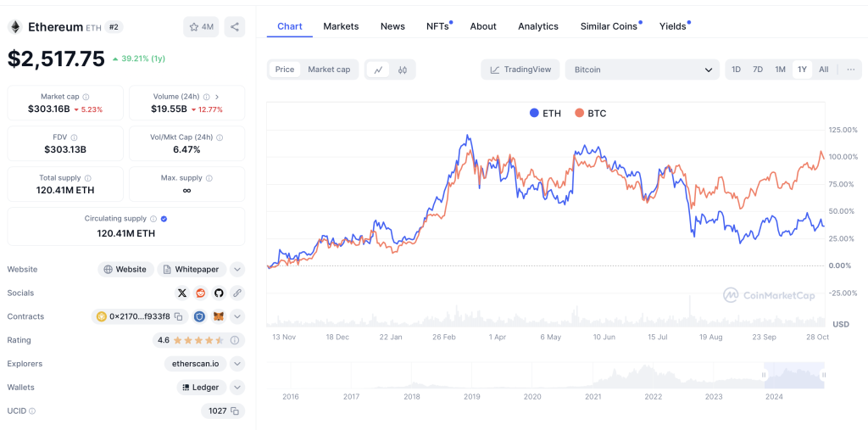Show the Circulating supply info tooltip
The height and width of the screenshot is (430, 868).
(154, 219)
